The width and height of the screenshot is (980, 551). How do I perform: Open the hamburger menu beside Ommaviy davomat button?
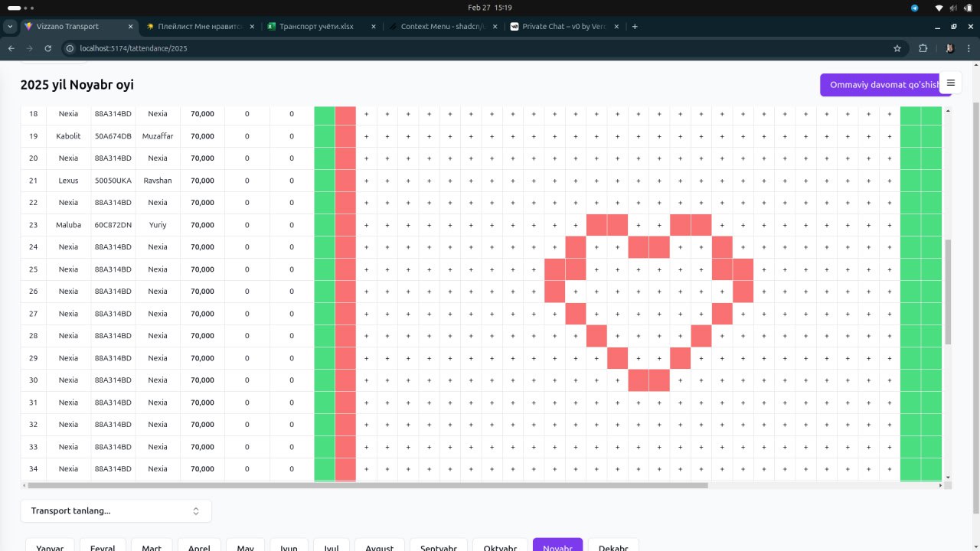click(950, 82)
